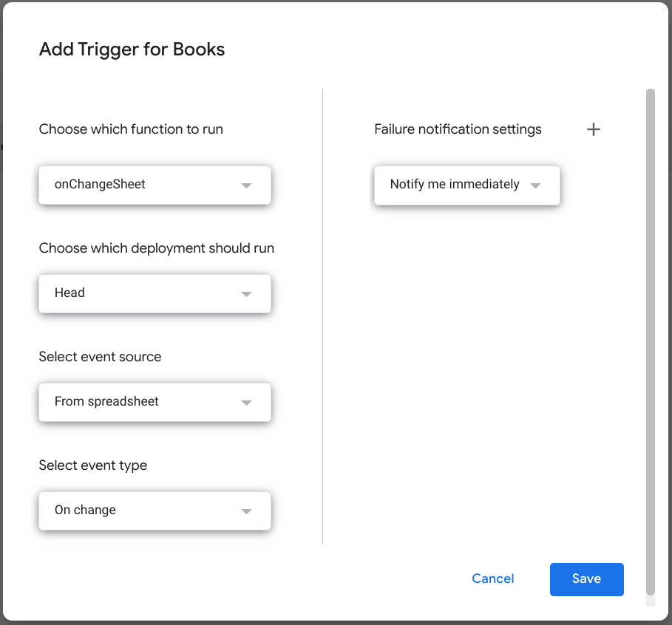Click the arrow on Notify me immediately

click(535, 185)
